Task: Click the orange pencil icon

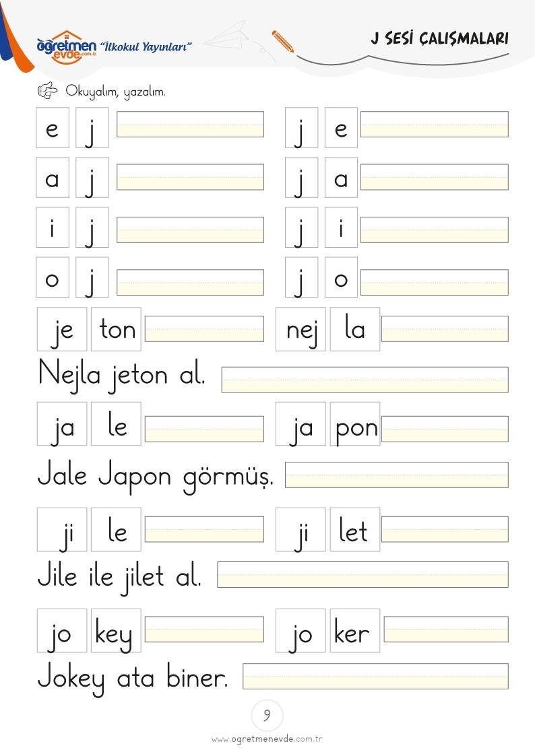Action: [x=283, y=42]
